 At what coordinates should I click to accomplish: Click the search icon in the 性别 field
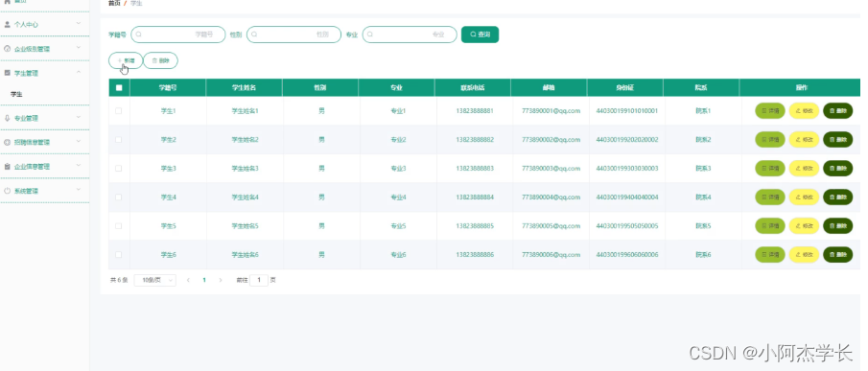(x=254, y=35)
